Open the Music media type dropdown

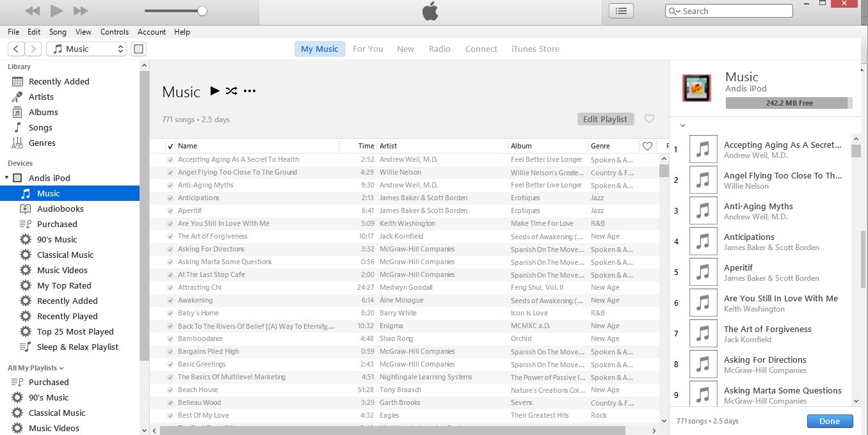tap(86, 49)
